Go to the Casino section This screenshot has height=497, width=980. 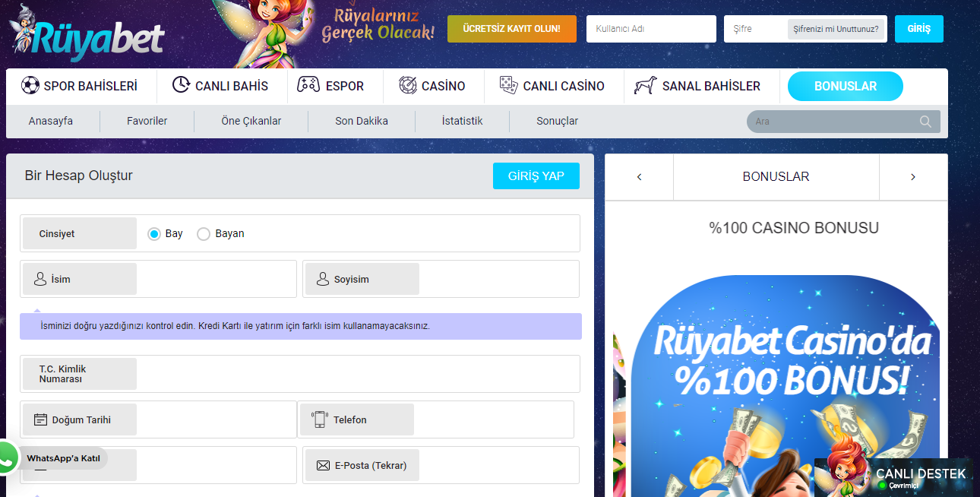pyautogui.click(x=434, y=86)
